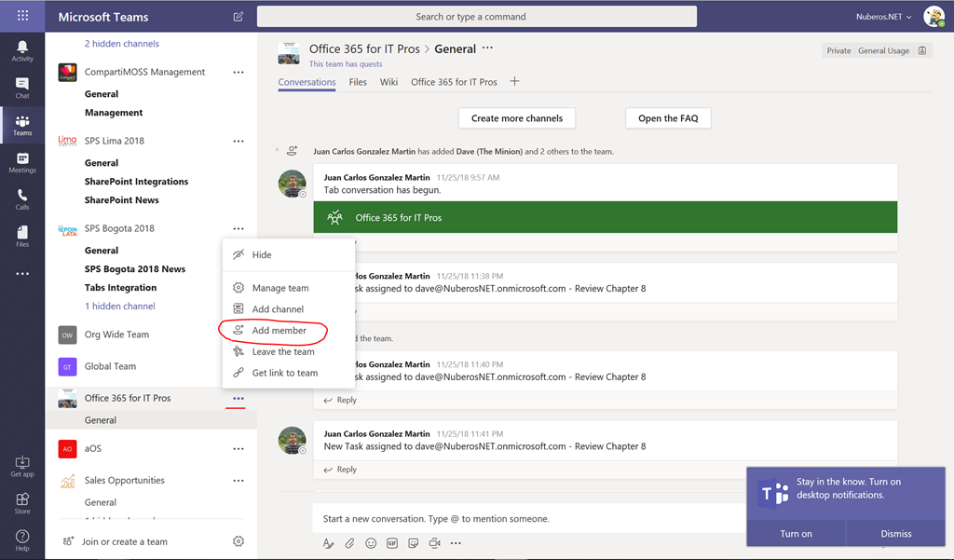954x560 pixels.
Task: Open more options for SPS Lima 2018
Action: coord(238,141)
